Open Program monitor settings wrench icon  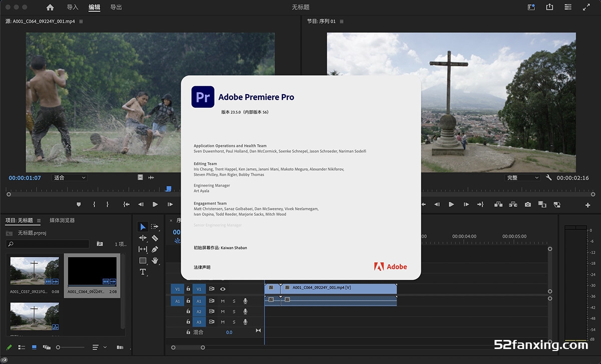[549, 178]
